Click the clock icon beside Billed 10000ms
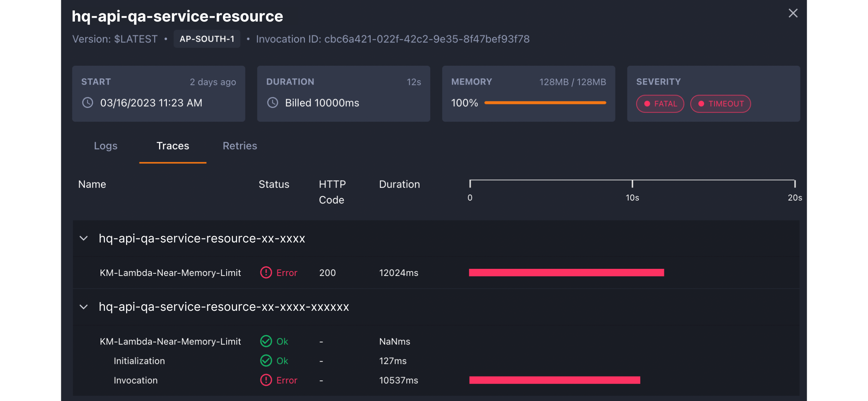 click(273, 103)
